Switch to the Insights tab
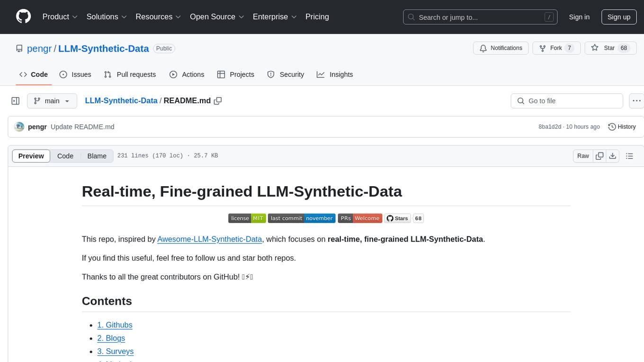The width and height of the screenshot is (644, 362). click(335, 74)
